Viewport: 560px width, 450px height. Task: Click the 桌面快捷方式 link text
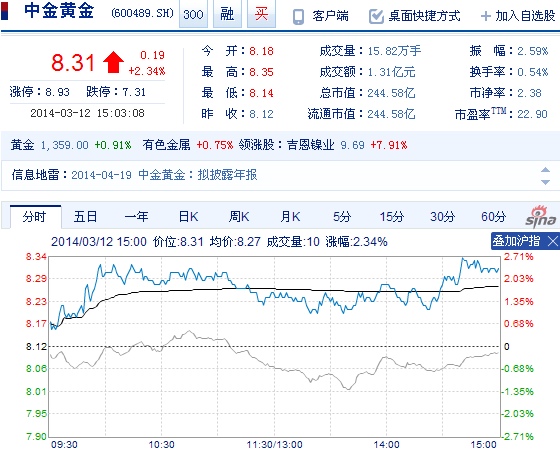point(424,16)
